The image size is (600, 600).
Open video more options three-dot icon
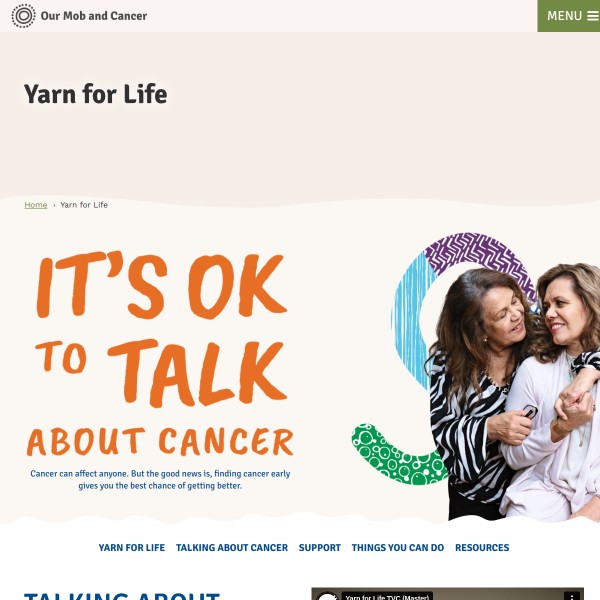(x=572, y=597)
